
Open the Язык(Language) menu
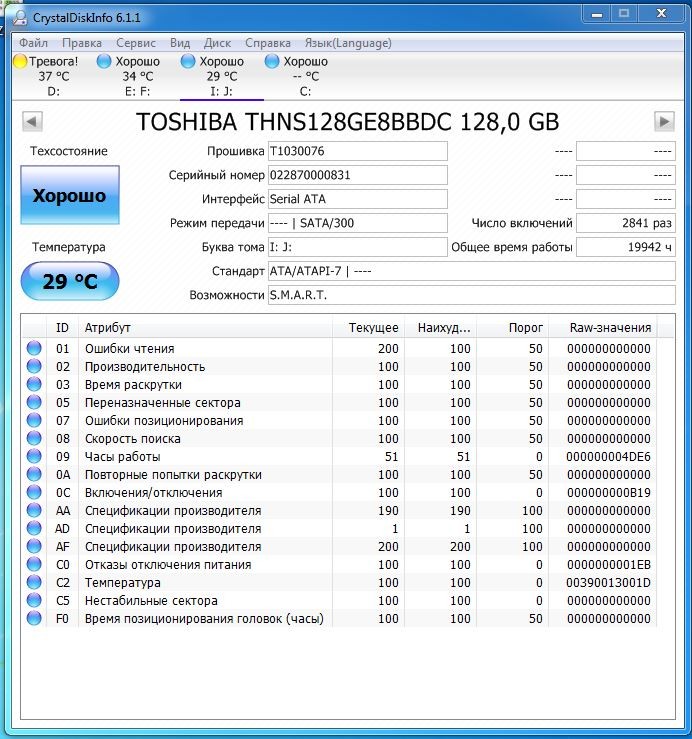coord(348,43)
